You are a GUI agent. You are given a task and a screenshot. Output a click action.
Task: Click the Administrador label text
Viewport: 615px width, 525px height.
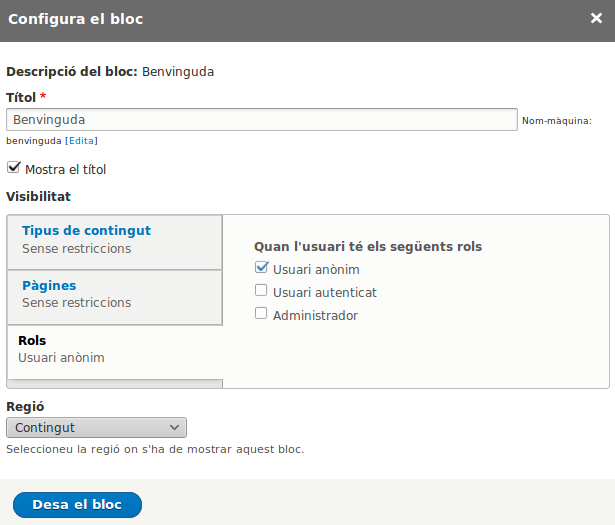(x=315, y=316)
